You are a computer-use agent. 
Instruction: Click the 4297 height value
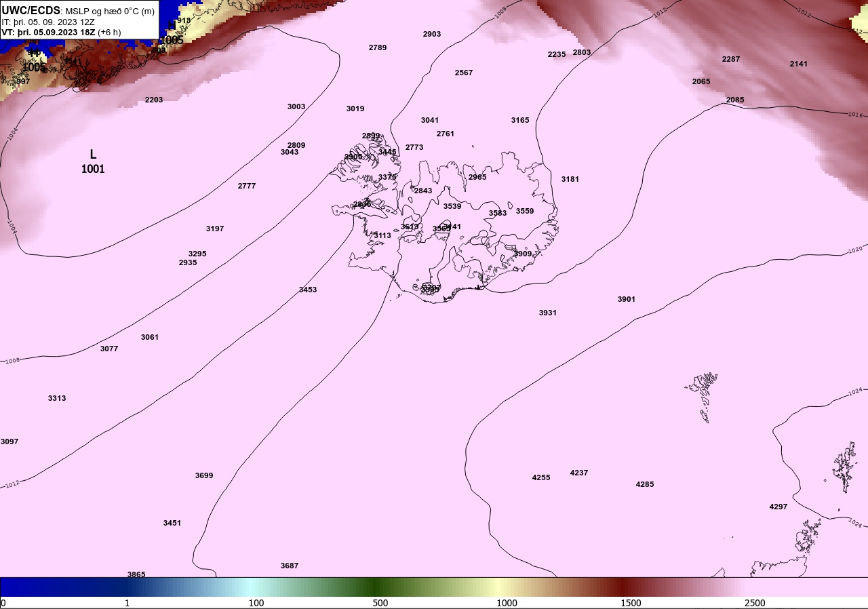coord(778,507)
